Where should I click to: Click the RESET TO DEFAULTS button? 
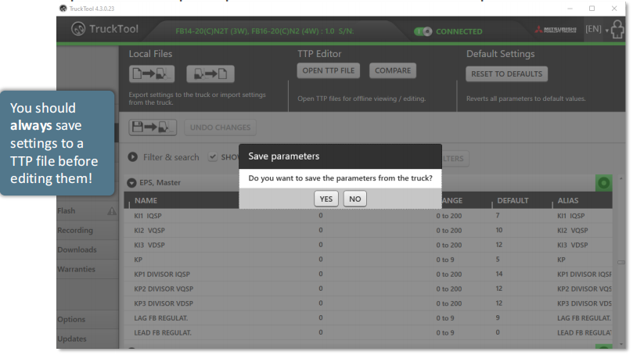pyautogui.click(x=507, y=74)
